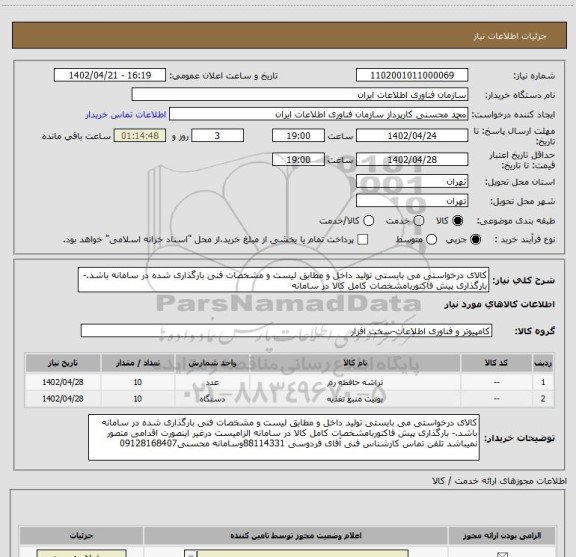Click the public announcement date field 1402/04/21 - 16:19

pyautogui.click(x=110, y=75)
